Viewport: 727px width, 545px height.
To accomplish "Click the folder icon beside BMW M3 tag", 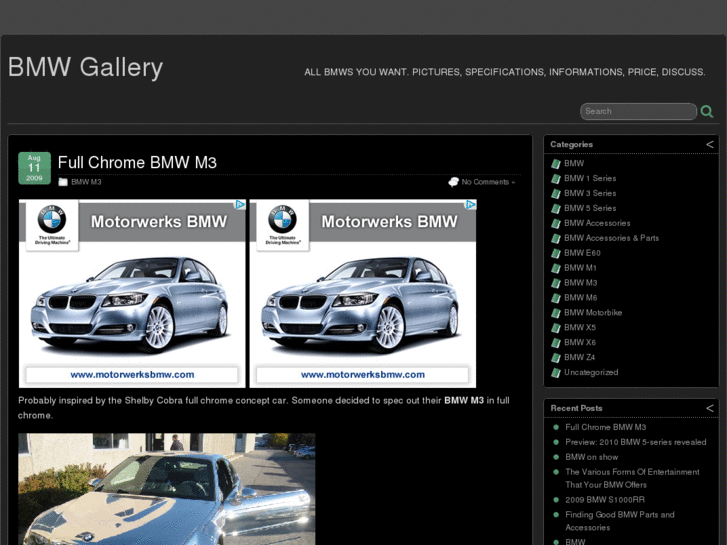I will [x=63, y=182].
